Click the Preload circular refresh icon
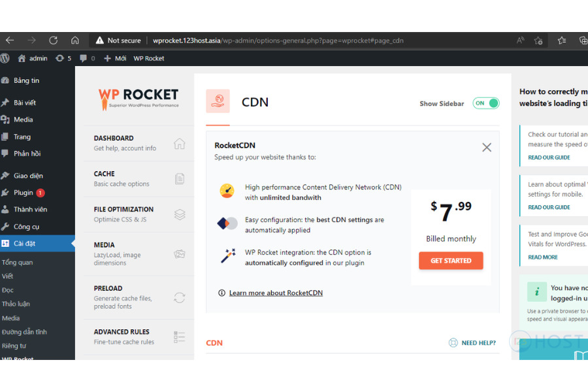Viewport: 588px width, 392px height. point(179,297)
